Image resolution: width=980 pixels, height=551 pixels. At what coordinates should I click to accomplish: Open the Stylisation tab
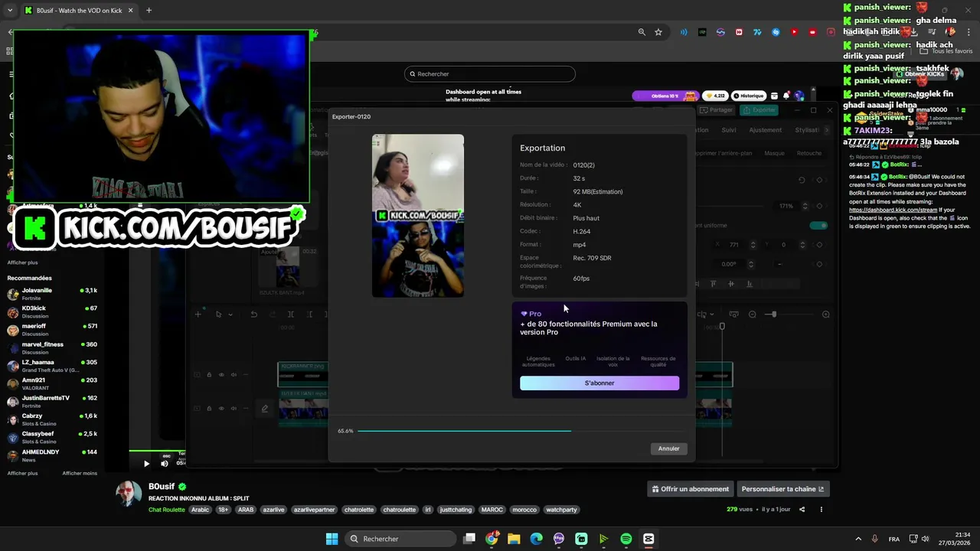(x=807, y=130)
